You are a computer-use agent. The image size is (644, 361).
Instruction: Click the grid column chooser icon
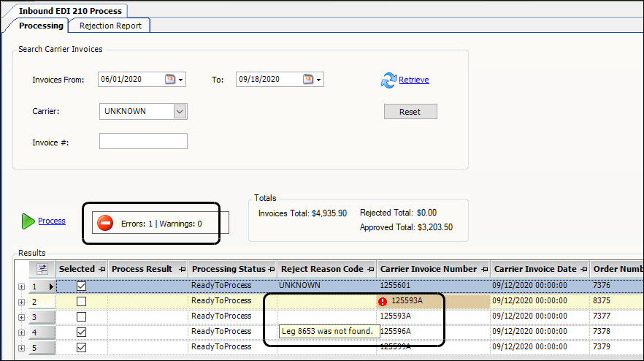[x=42, y=269]
